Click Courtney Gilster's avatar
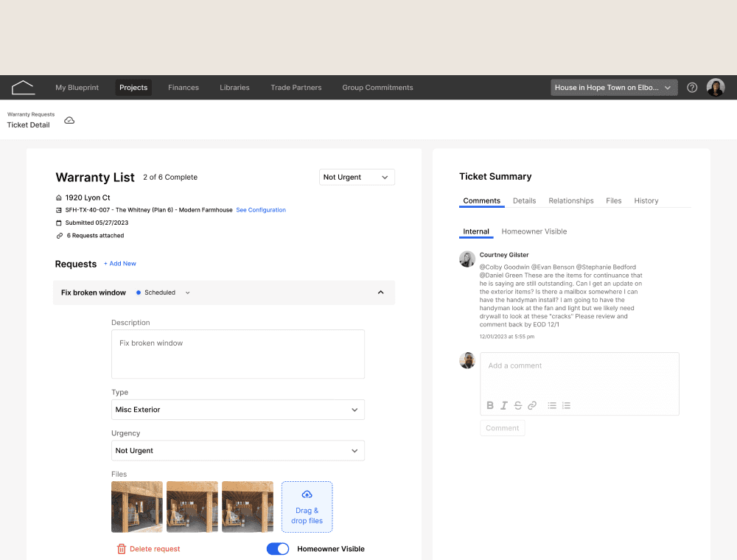737x560 pixels. tap(467, 259)
